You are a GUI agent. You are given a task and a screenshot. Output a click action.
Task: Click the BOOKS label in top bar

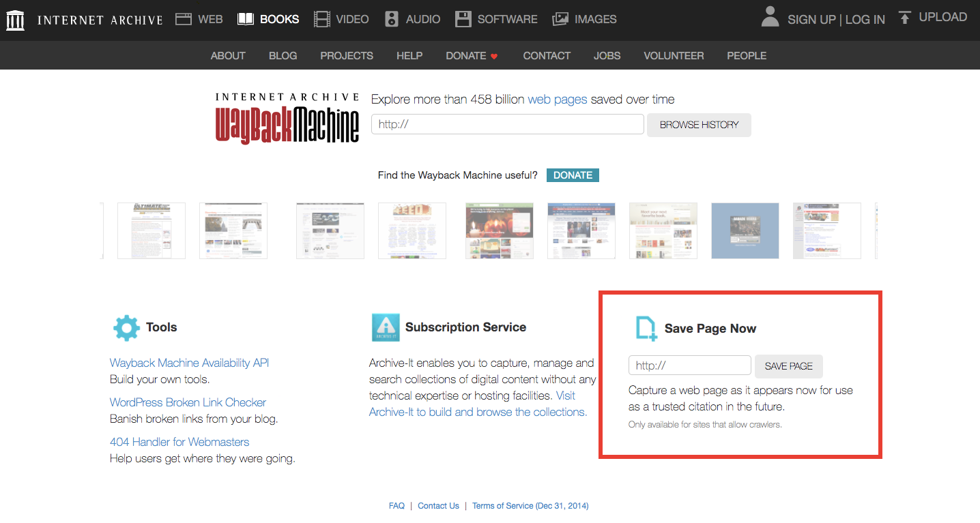click(280, 19)
